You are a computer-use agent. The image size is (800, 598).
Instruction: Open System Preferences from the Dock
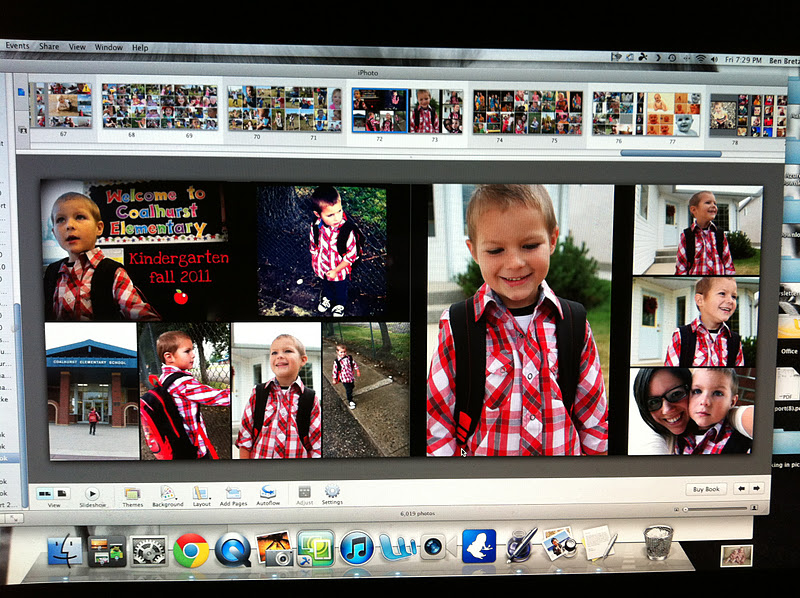pyautogui.click(x=148, y=552)
